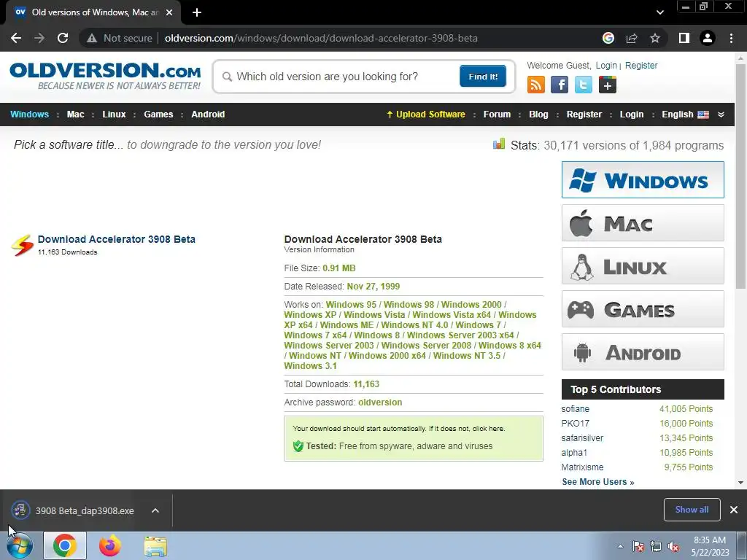
Task: Open Chrome three-dot menu
Action: (x=731, y=38)
